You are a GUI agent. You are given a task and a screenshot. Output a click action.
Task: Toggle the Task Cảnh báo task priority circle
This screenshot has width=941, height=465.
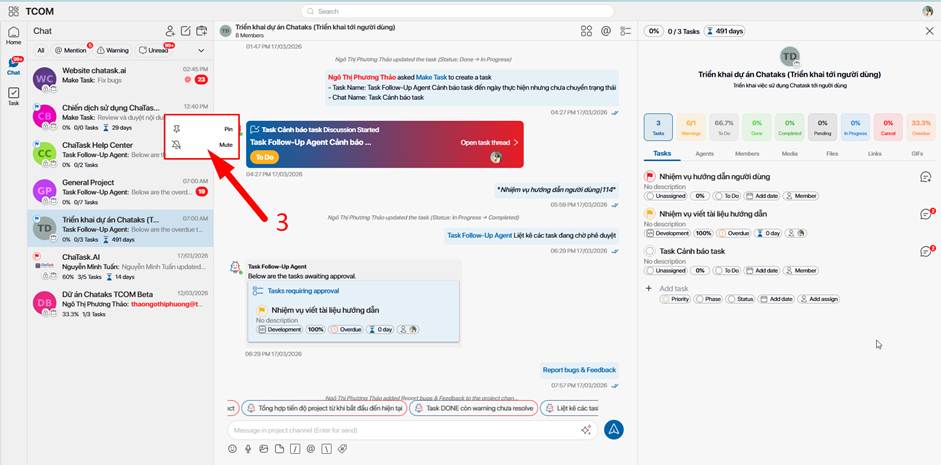click(649, 251)
